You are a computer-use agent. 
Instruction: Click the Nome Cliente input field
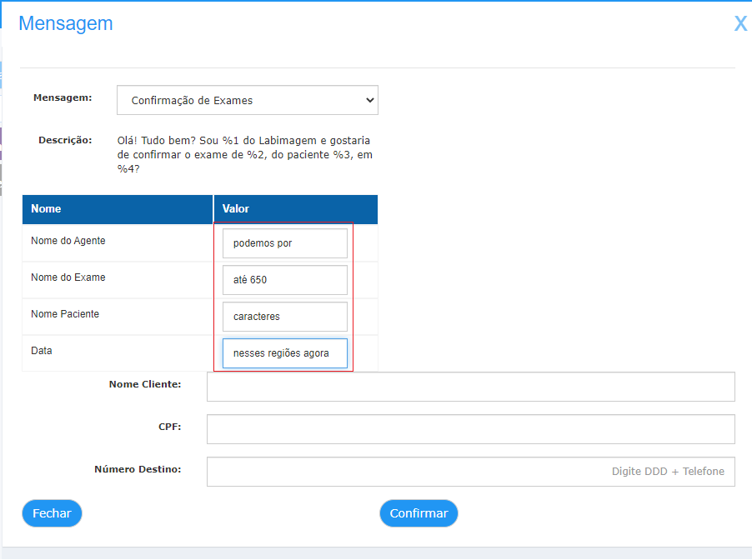pos(470,387)
